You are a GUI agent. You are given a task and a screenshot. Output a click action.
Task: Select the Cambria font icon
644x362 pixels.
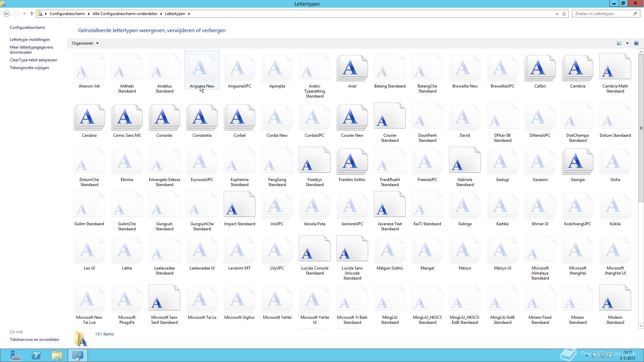click(577, 68)
